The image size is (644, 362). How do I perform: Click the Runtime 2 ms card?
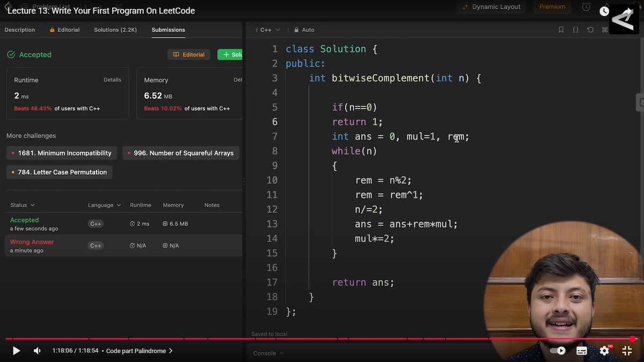point(68,93)
